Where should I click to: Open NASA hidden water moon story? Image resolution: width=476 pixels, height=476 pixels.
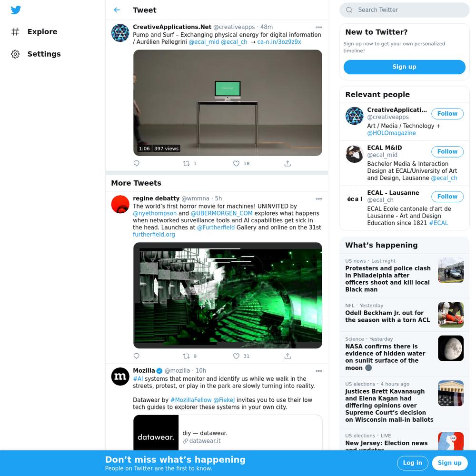point(404,354)
